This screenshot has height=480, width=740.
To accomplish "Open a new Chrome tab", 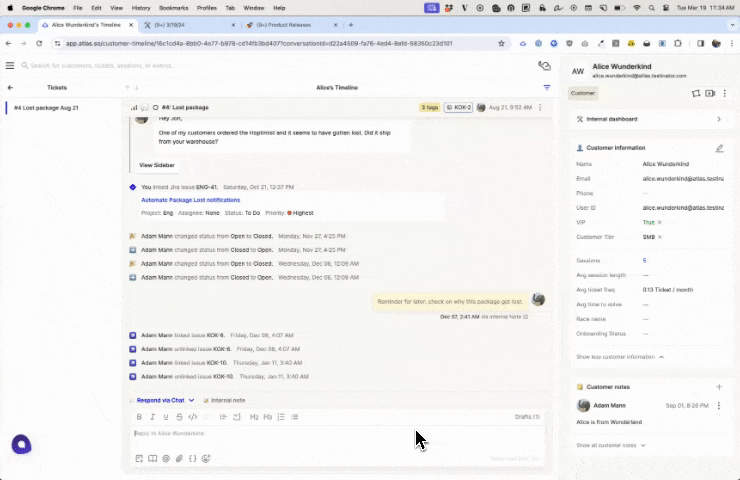I will (x=351, y=25).
